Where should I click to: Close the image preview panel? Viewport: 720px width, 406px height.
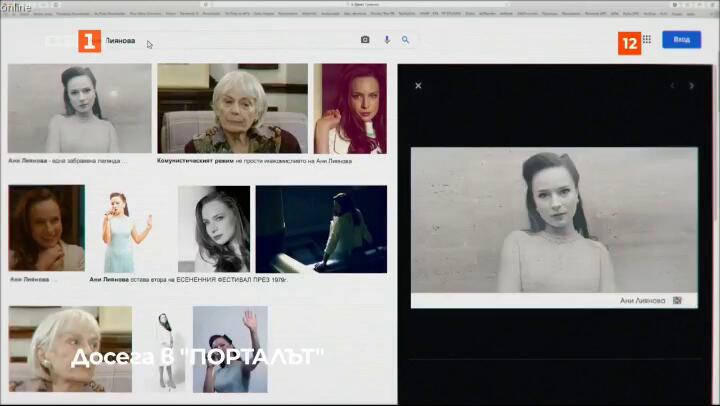(418, 86)
